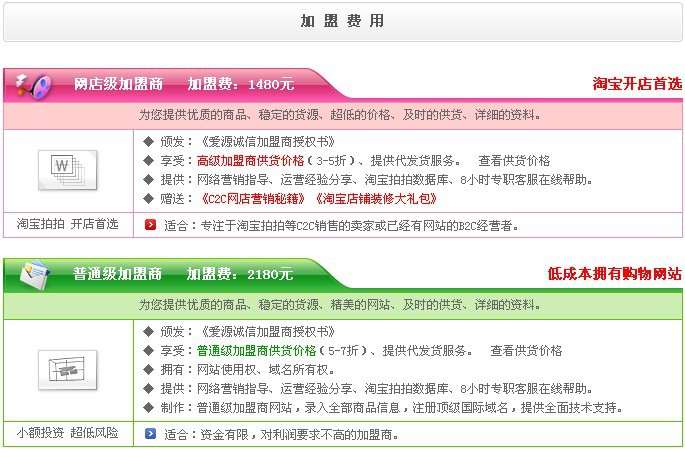Open the 《淘宝店铺装修大礼包》 link
The image size is (685, 449).
point(369,198)
